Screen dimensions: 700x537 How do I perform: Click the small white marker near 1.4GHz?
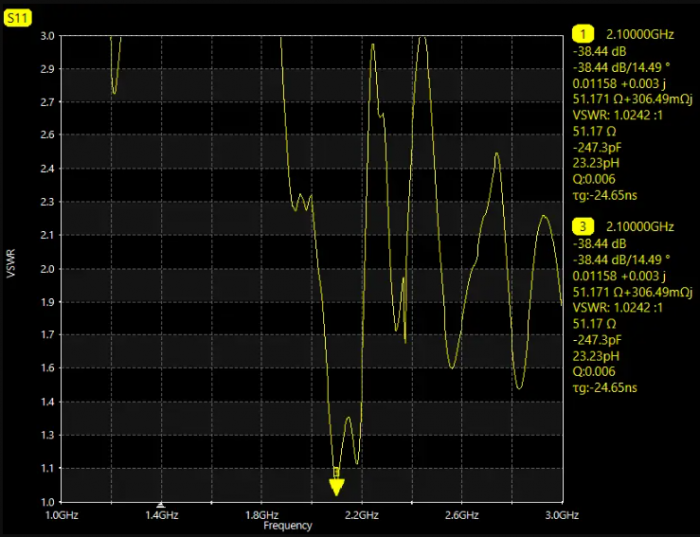point(160,505)
